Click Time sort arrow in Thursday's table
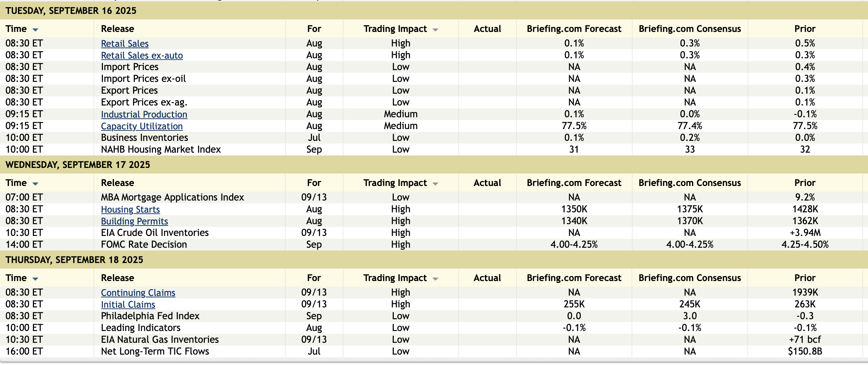 pos(35,279)
